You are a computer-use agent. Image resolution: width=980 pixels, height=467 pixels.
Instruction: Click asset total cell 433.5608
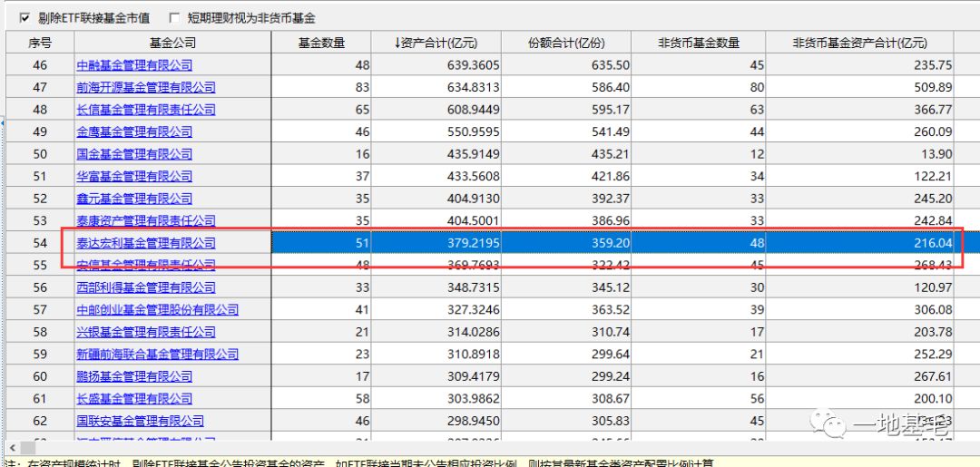tap(436, 176)
